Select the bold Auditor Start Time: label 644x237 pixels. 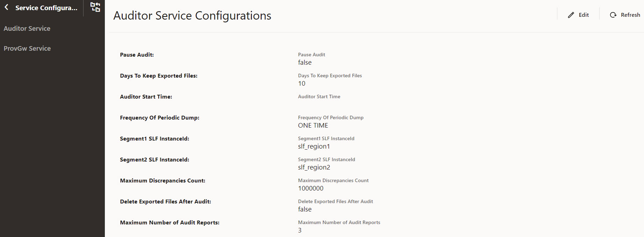pos(146,97)
